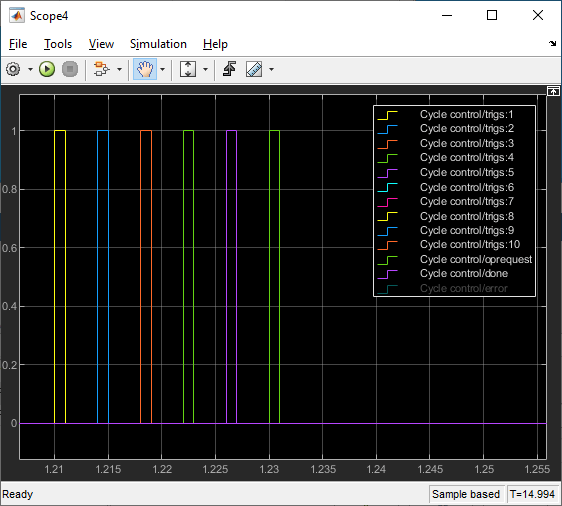Click the orange pulse before 1.22

pos(146,277)
